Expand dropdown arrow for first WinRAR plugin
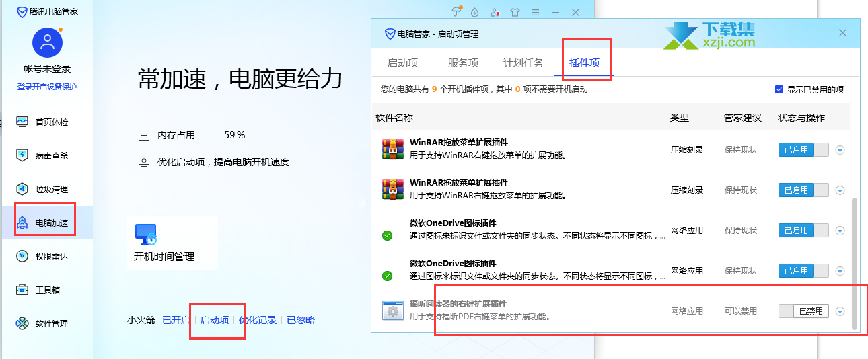868x359 pixels. click(x=840, y=150)
